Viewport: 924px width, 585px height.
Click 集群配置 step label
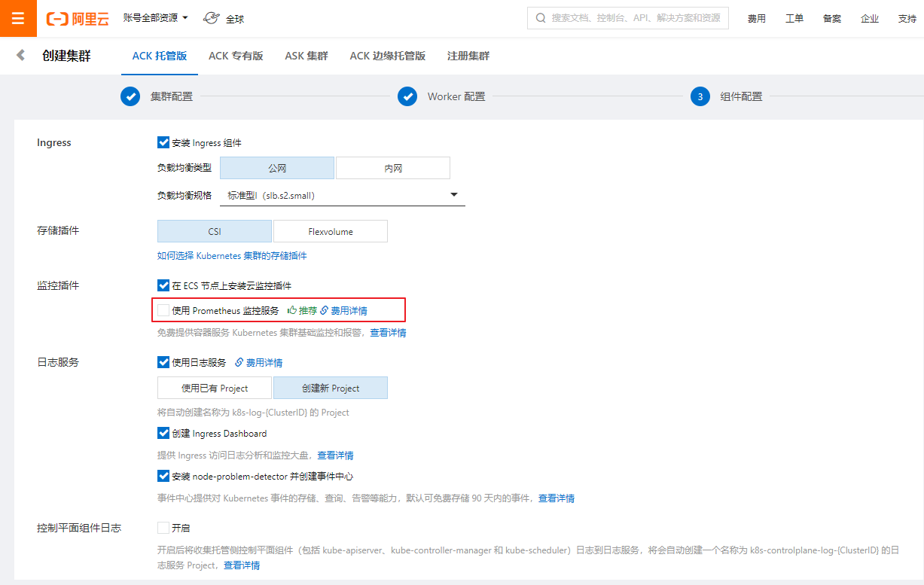(x=172, y=96)
